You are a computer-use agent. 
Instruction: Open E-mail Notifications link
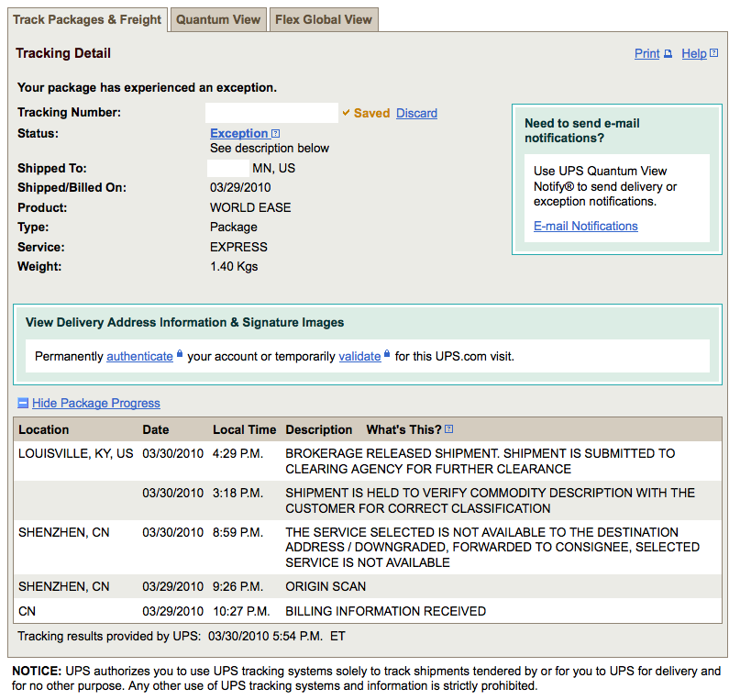click(x=586, y=226)
